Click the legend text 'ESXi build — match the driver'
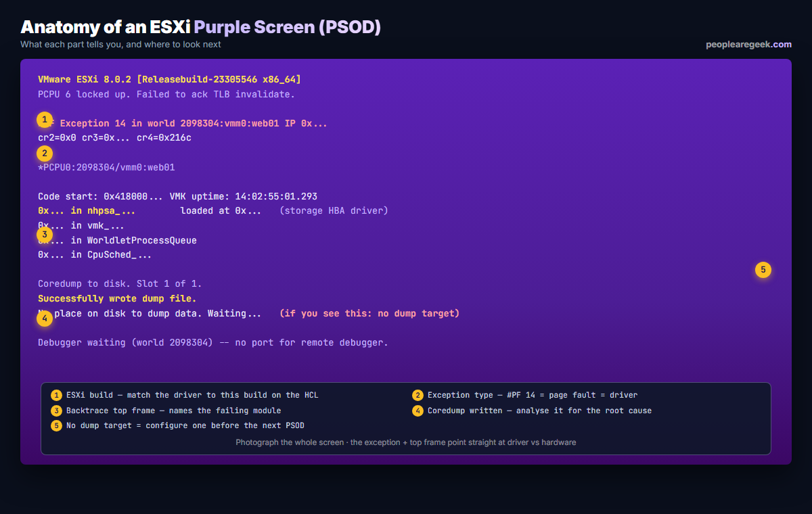This screenshot has width=812, height=514. click(x=192, y=395)
